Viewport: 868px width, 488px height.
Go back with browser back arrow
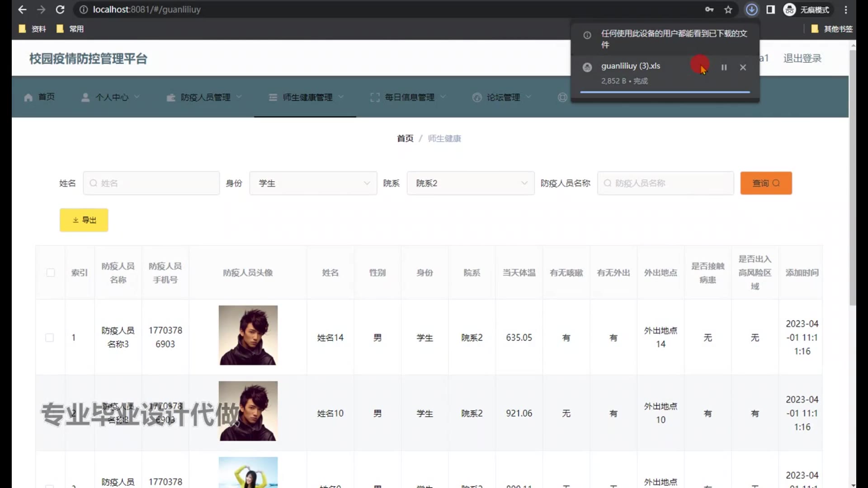[x=22, y=9]
